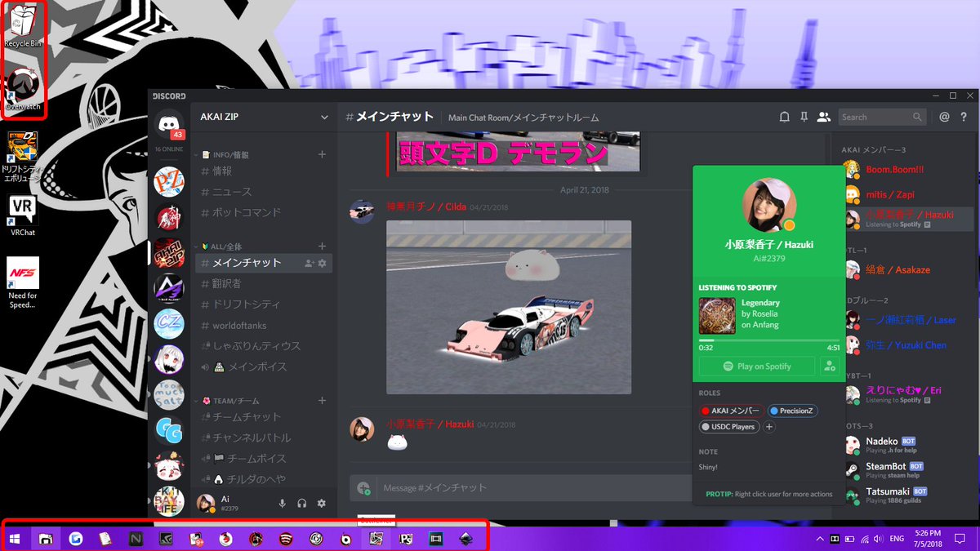
Task: Click USDC Players role tag
Action: click(729, 427)
